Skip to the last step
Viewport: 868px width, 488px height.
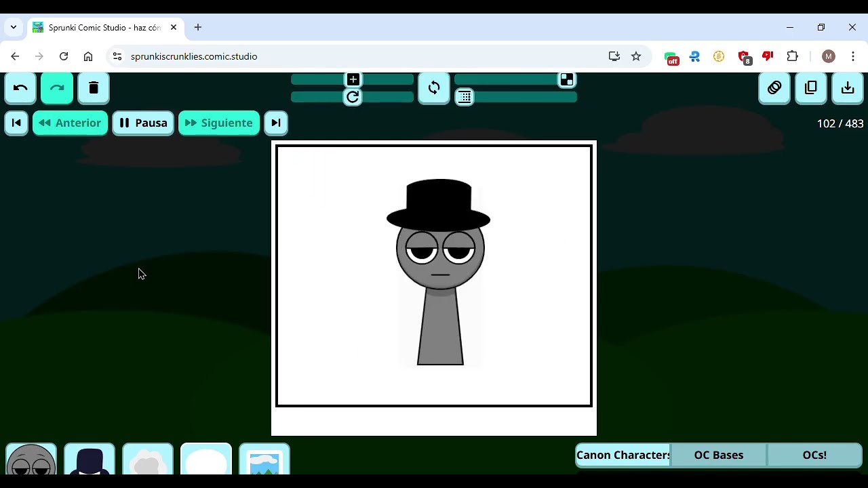click(x=275, y=123)
